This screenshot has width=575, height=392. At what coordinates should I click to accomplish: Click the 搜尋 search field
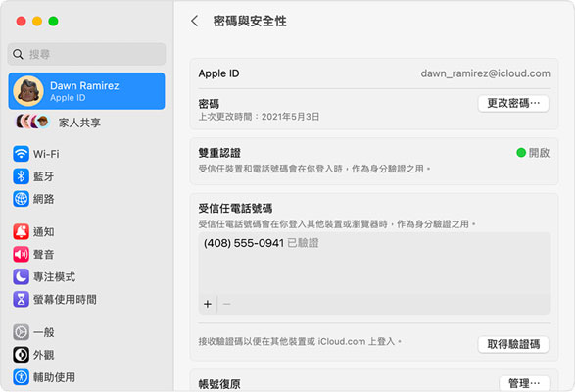pos(86,54)
